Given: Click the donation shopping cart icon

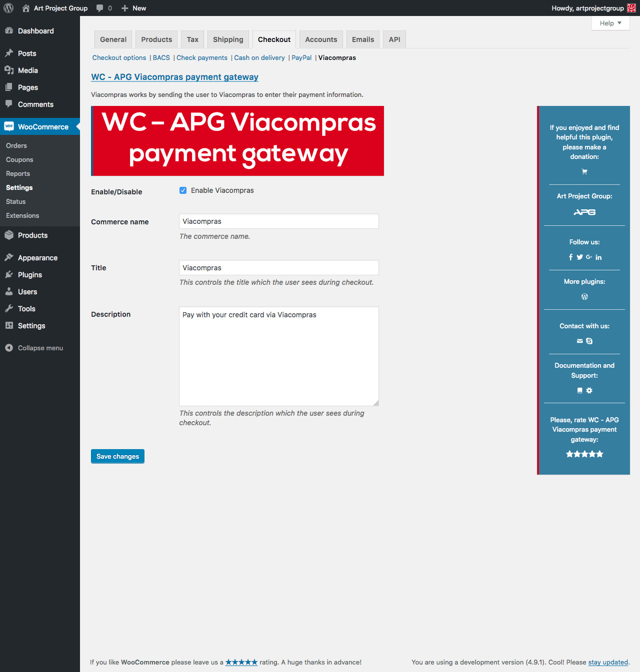Looking at the screenshot, I should point(584,171).
